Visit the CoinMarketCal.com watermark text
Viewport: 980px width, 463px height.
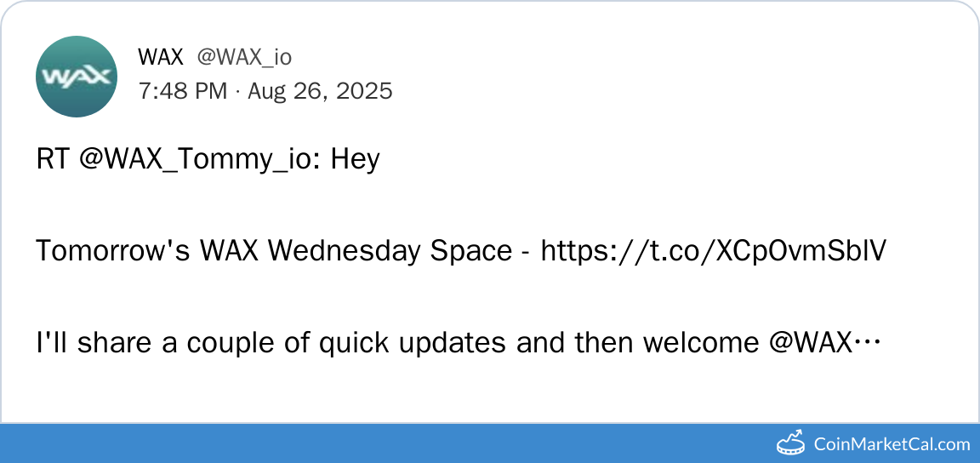tap(892, 443)
